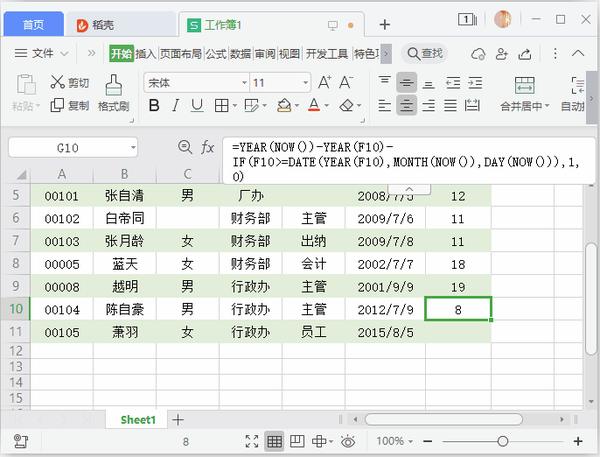Click distributed alignment icon
The image size is (600, 457).
(472, 105)
